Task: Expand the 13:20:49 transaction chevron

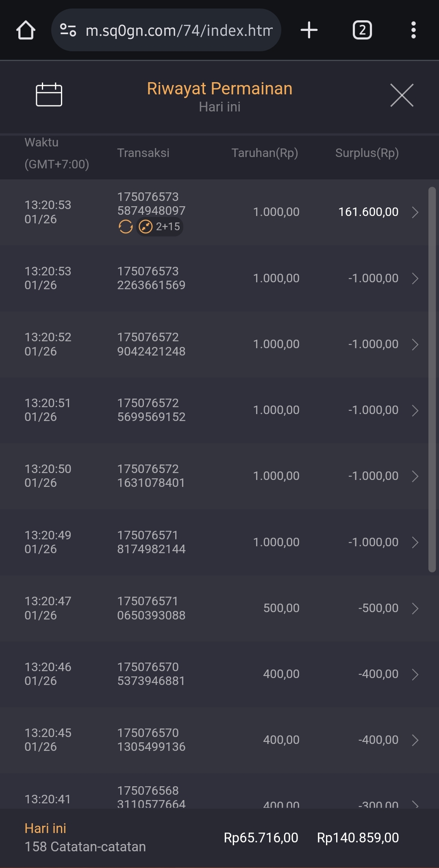Action: click(x=415, y=542)
